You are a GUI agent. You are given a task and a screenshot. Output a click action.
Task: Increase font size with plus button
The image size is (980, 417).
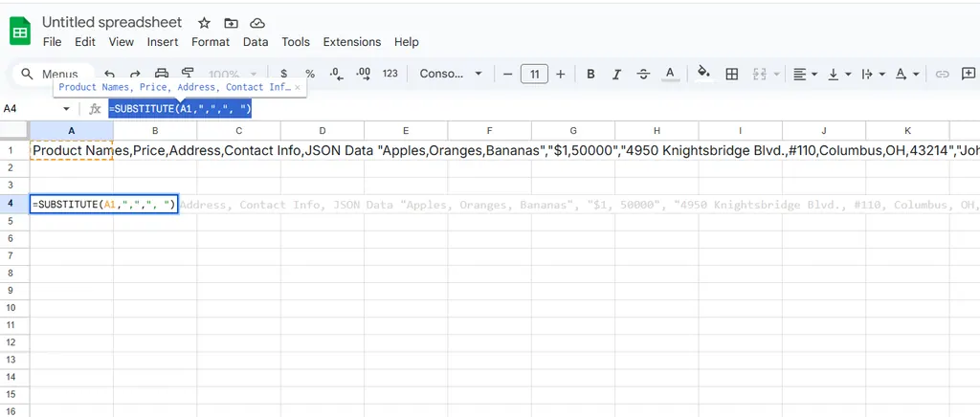point(561,74)
